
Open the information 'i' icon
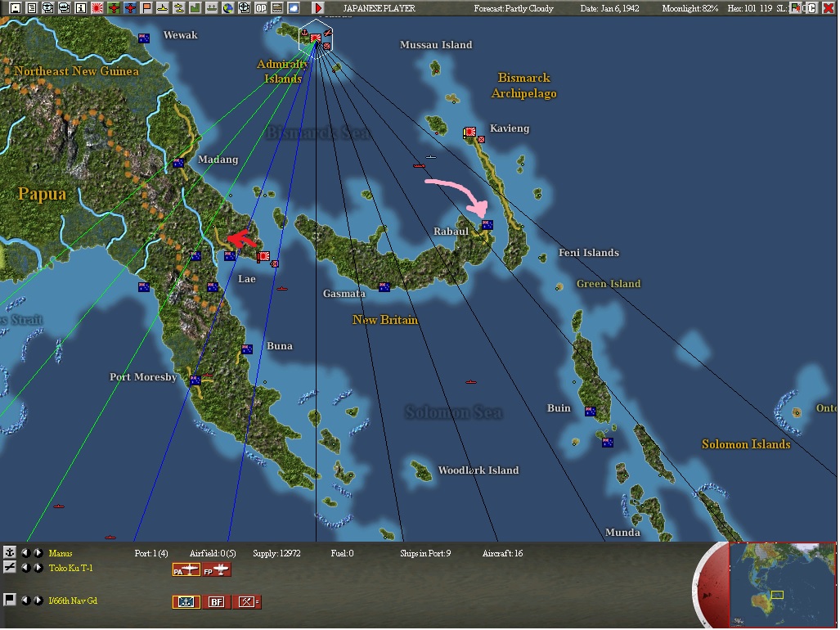pyautogui.click(x=81, y=7)
